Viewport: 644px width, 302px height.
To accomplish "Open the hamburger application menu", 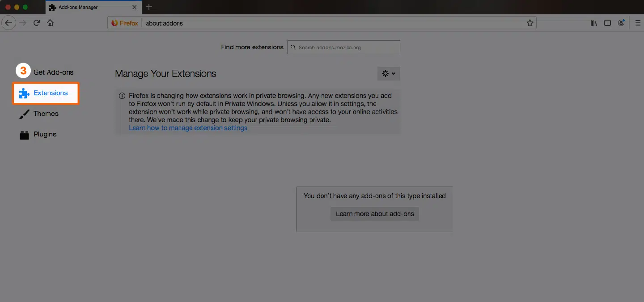I will click(638, 23).
